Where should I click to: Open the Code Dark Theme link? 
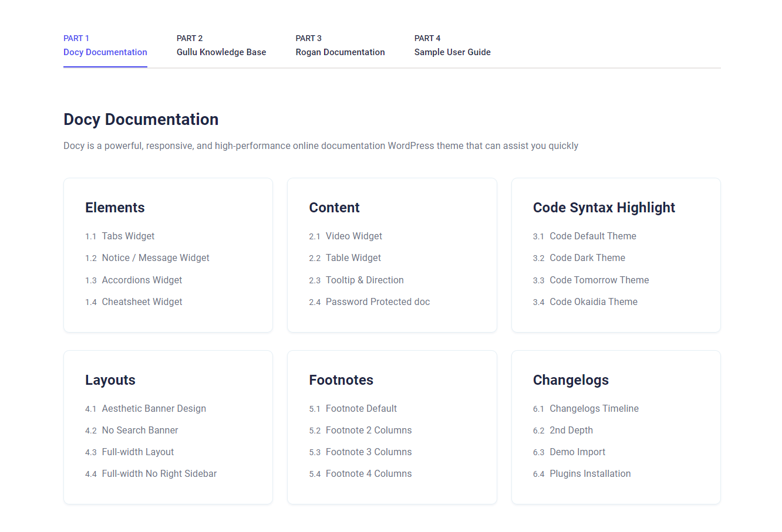tap(587, 258)
